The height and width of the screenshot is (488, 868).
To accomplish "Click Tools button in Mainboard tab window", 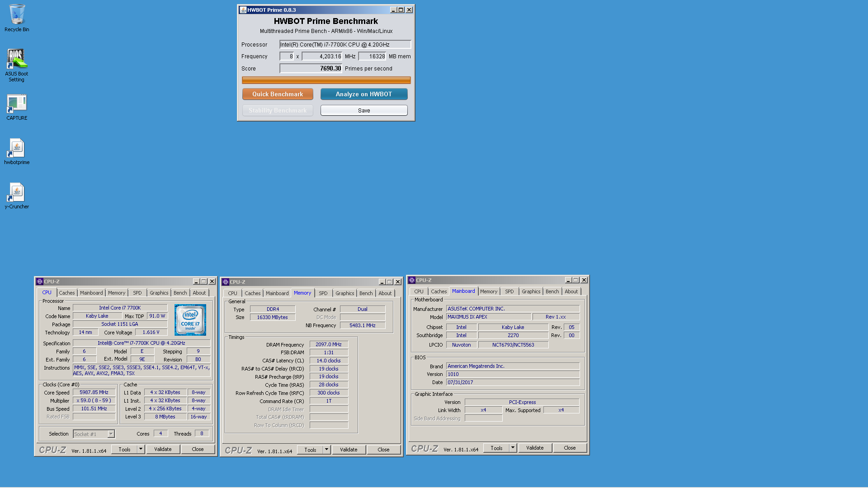I will pyautogui.click(x=496, y=448).
